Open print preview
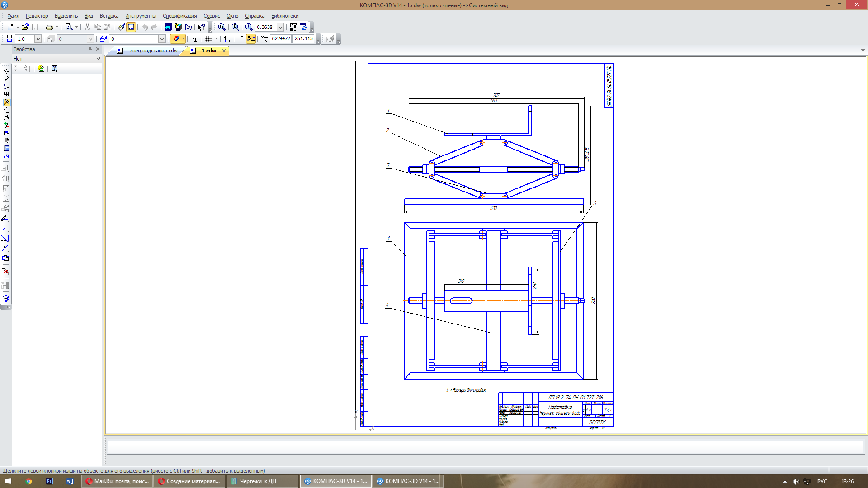Image resolution: width=868 pixels, height=488 pixels. coord(69,27)
